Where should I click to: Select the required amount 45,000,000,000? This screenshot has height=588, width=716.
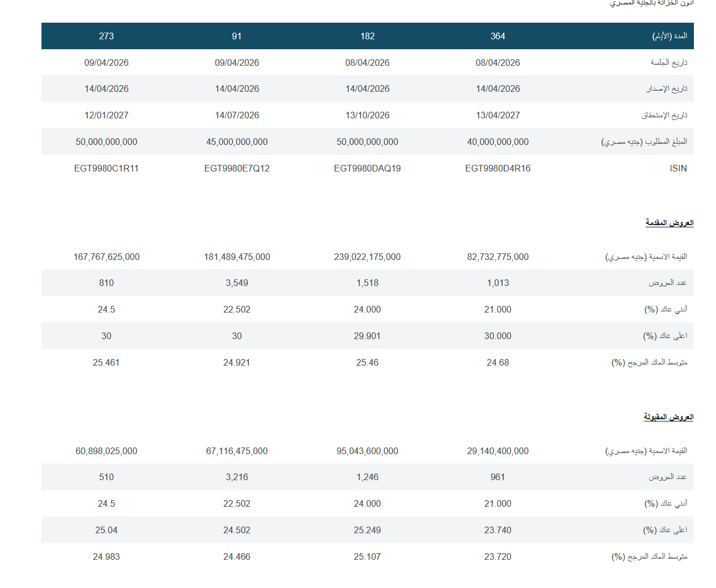pyautogui.click(x=237, y=142)
